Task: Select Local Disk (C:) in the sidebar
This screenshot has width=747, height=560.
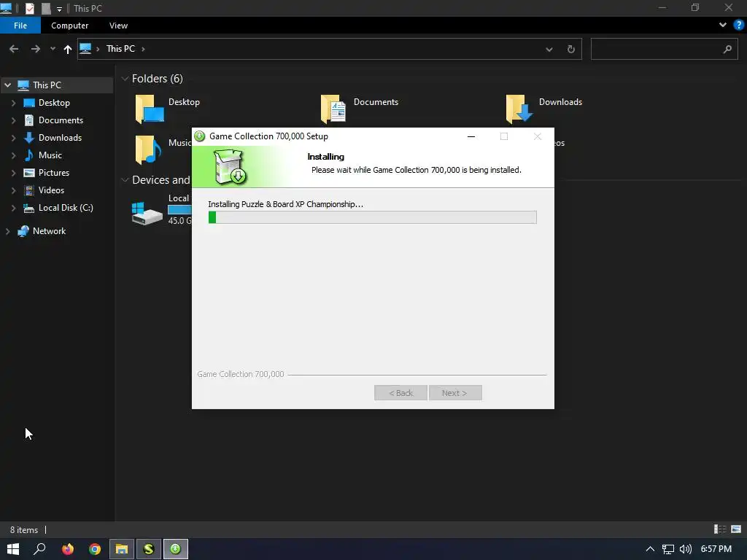Action: pos(65,208)
